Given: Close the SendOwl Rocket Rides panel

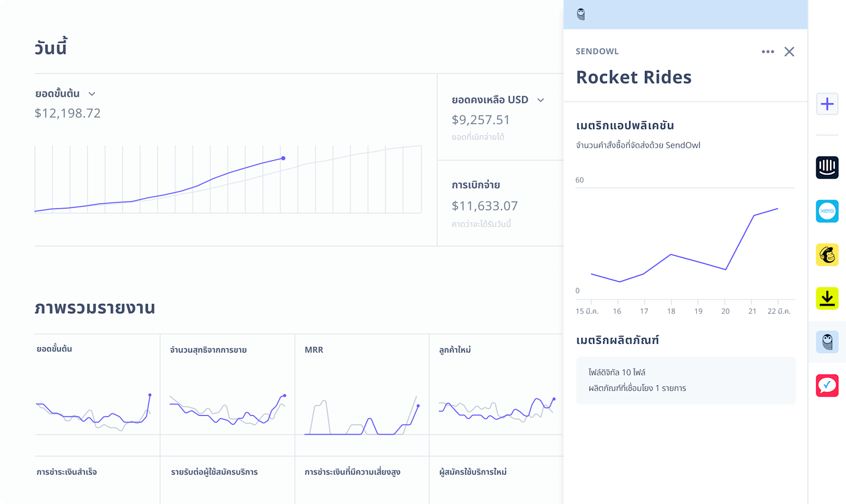Looking at the screenshot, I should coord(789,52).
